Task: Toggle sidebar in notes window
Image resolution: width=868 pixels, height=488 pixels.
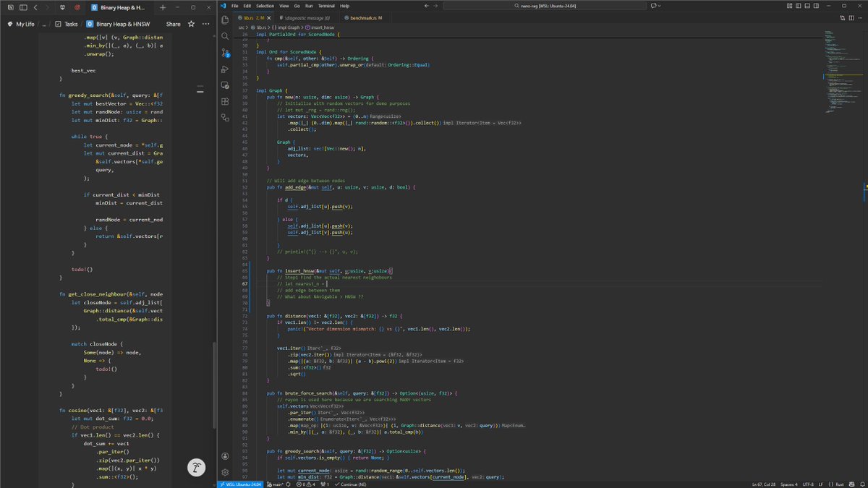Action: pyautogui.click(x=24, y=7)
